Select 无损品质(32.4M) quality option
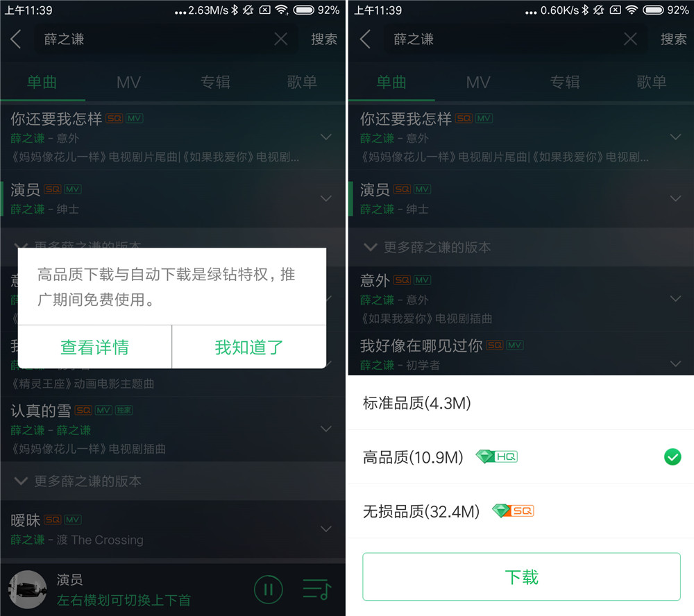This screenshot has width=694, height=616. point(521,511)
